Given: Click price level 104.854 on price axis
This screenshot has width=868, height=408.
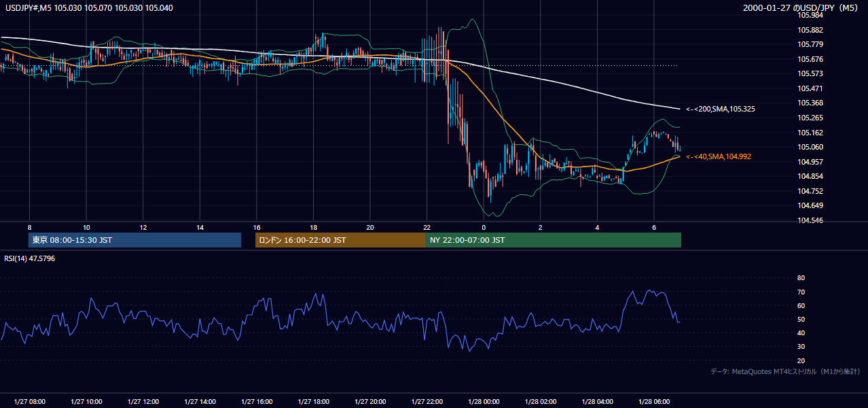Looking at the screenshot, I should (x=810, y=176).
